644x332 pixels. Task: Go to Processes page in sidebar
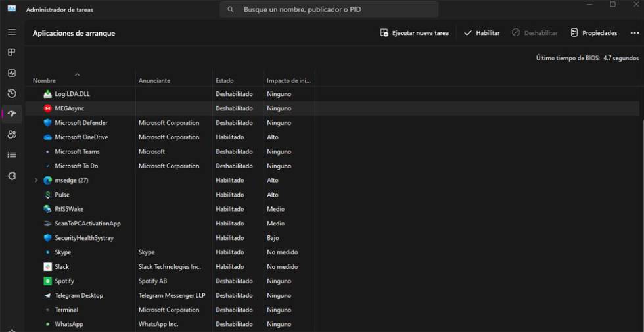click(12, 52)
